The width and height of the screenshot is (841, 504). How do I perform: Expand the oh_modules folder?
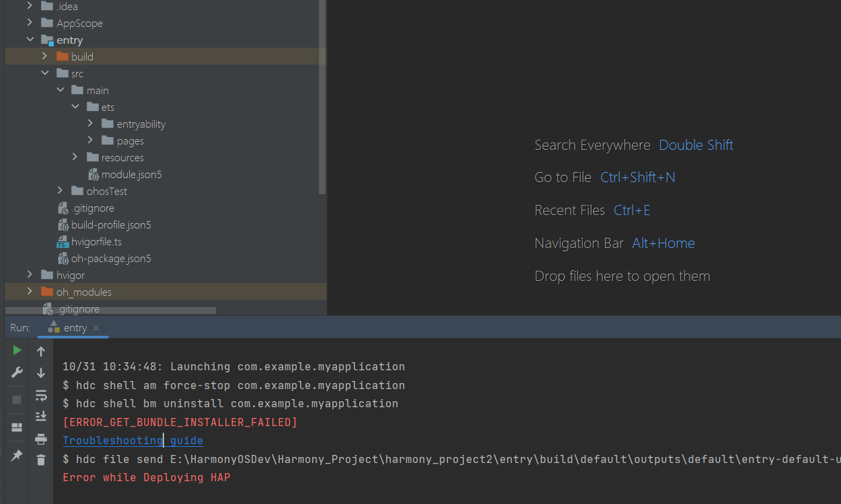click(30, 292)
